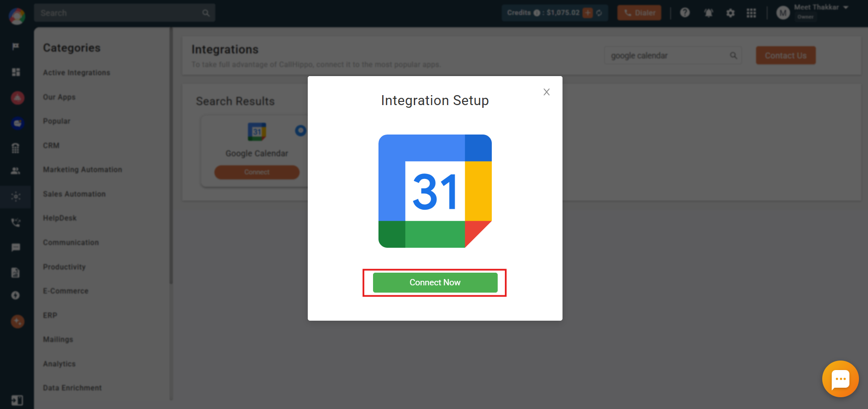Open the orange circular sidebar icon
868x409 pixels.
pyautogui.click(x=17, y=322)
